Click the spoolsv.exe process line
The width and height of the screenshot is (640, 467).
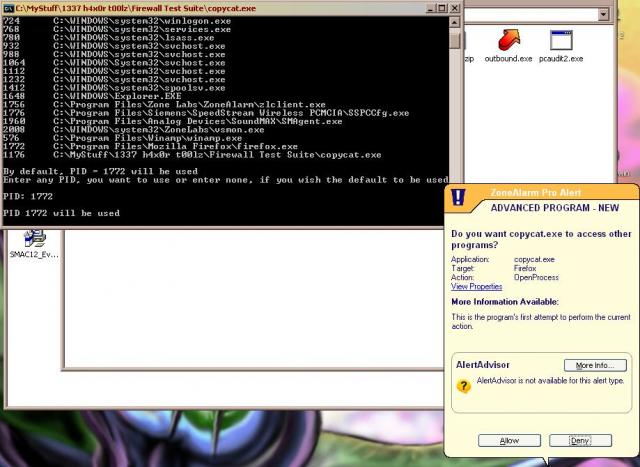[x=114, y=88]
